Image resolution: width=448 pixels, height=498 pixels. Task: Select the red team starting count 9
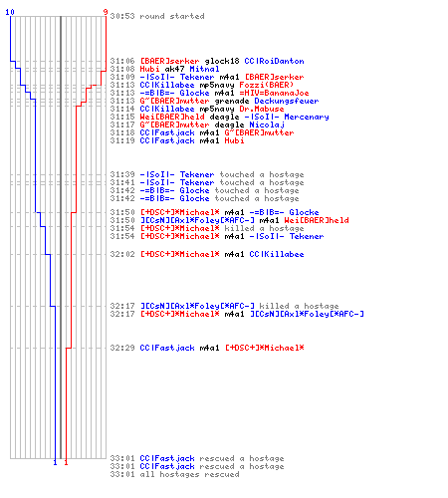106,12
